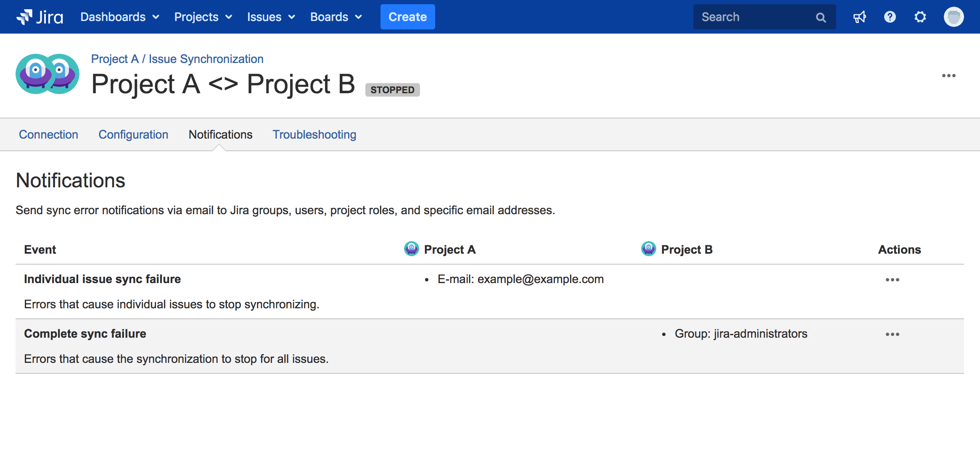Expand the Projects dropdown menu

pyautogui.click(x=203, y=17)
